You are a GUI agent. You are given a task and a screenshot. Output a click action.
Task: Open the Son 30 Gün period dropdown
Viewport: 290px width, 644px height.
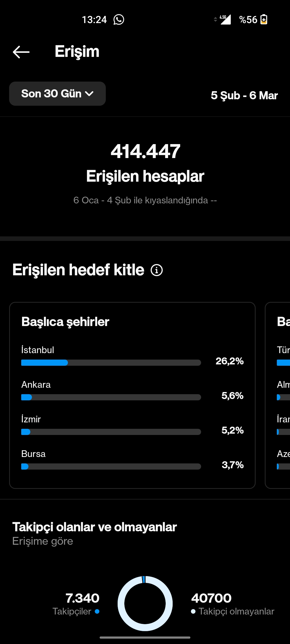pos(57,94)
